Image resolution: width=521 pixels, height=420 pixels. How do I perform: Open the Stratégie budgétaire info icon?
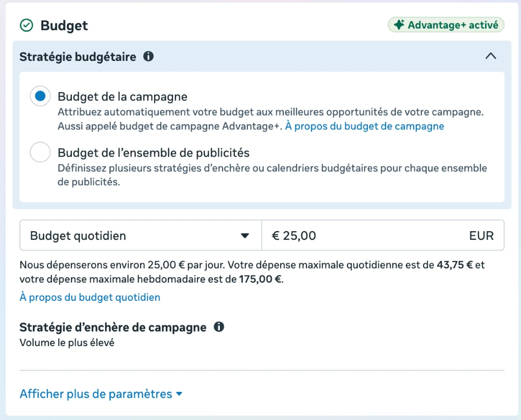(x=148, y=56)
